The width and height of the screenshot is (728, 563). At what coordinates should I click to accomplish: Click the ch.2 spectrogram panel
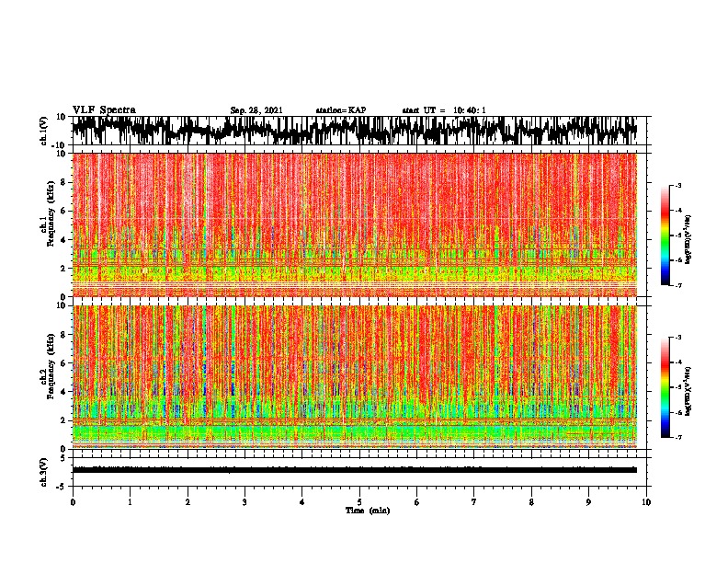tap(355, 377)
